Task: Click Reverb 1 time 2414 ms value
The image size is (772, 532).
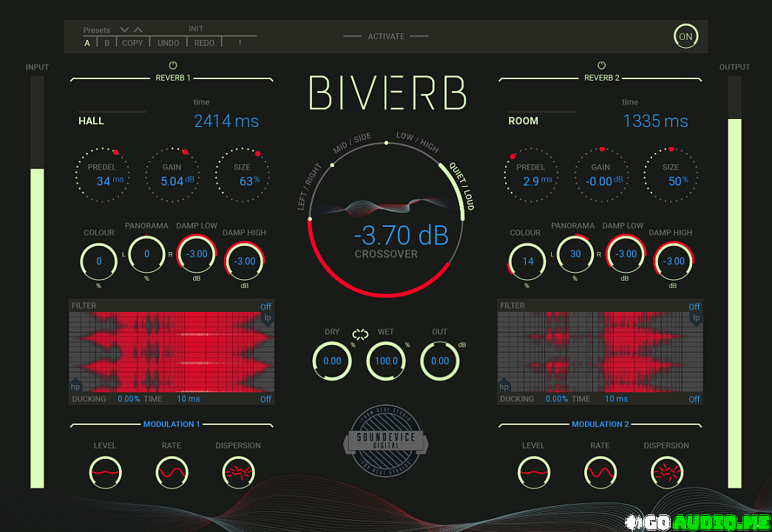Action: pos(226,121)
